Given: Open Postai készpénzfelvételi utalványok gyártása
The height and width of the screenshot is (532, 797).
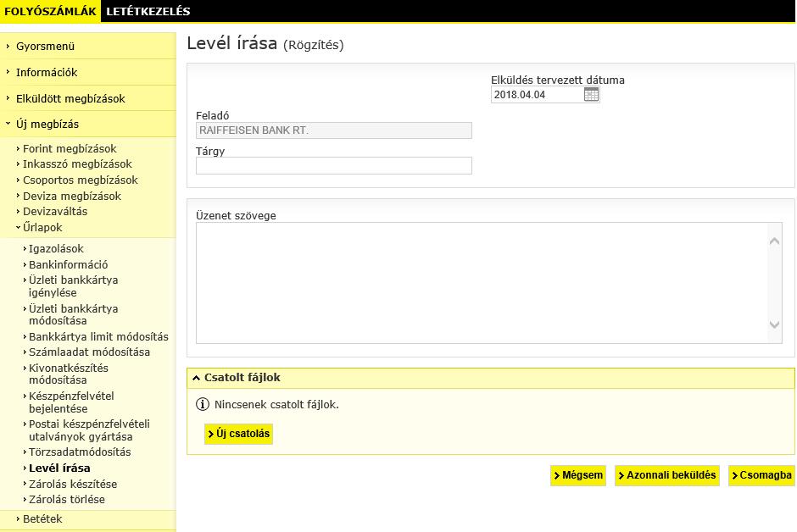Looking at the screenshot, I should (89, 430).
